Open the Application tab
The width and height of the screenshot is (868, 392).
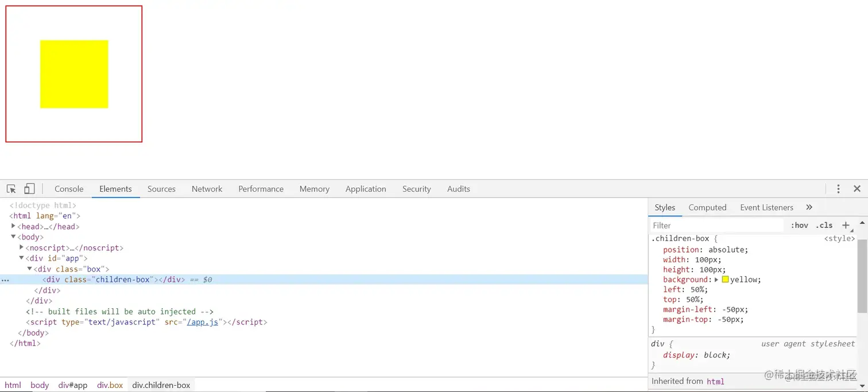click(366, 189)
